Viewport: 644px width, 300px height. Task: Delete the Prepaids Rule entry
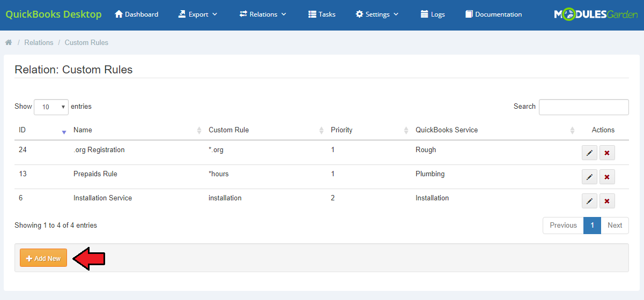pos(607,177)
